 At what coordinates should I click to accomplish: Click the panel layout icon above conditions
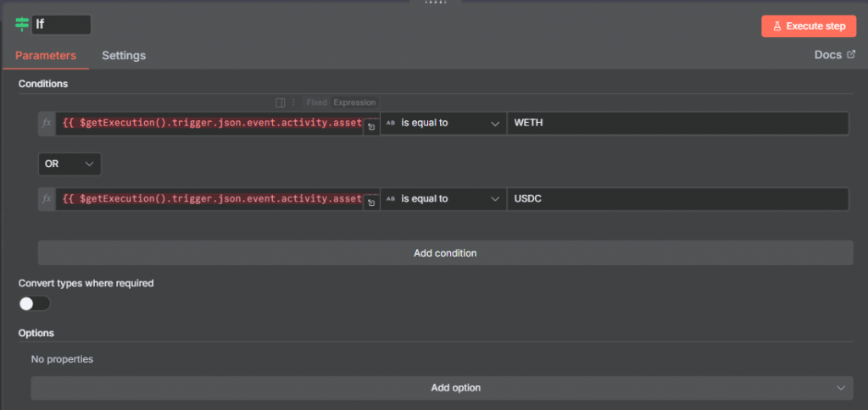coord(281,102)
